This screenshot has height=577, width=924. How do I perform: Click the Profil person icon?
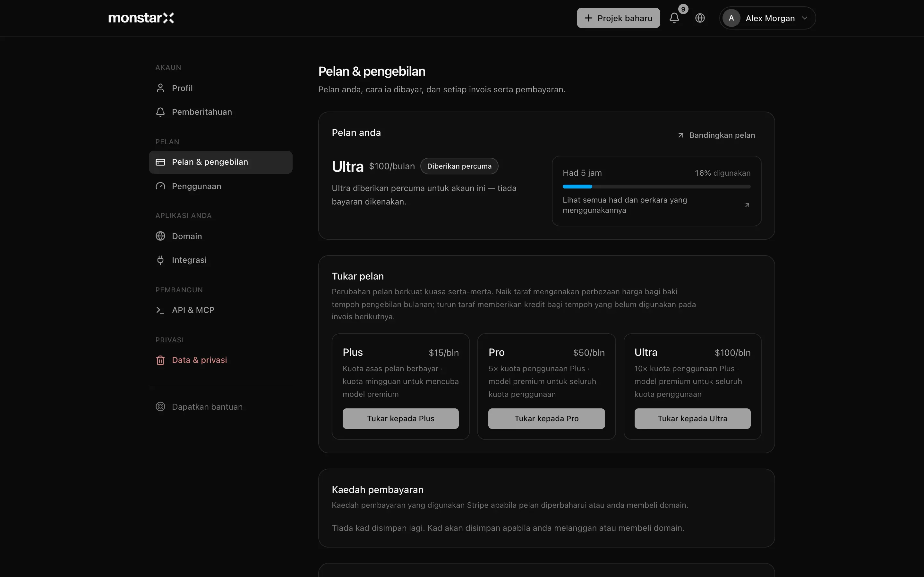pos(160,88)
